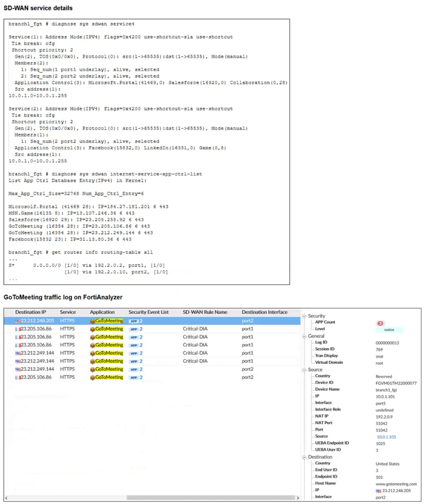Viewport: 424px width, 504px height.
Task: Select the NAT Port tree item
Action: click(324, 423)
